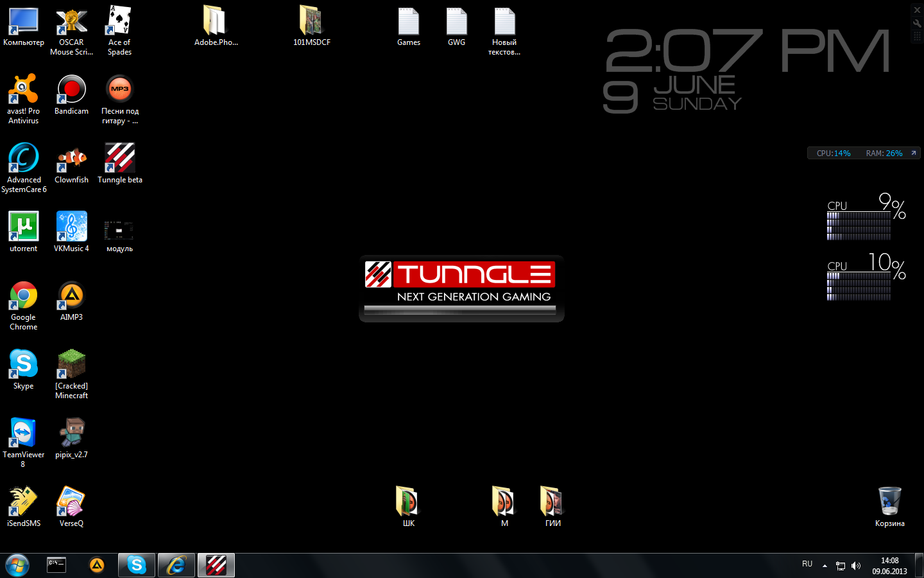
Task: Open the Windows Start menu
Action: pyautogui.click(x=17, y=565)
